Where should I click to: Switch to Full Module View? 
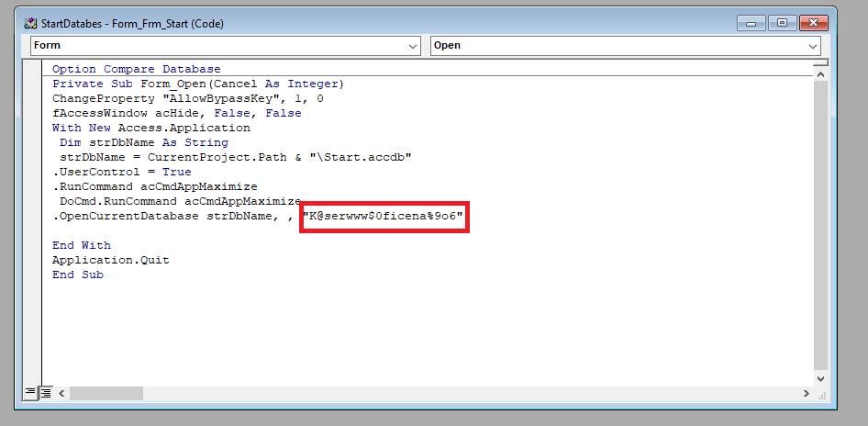click(x=45, y=393)
